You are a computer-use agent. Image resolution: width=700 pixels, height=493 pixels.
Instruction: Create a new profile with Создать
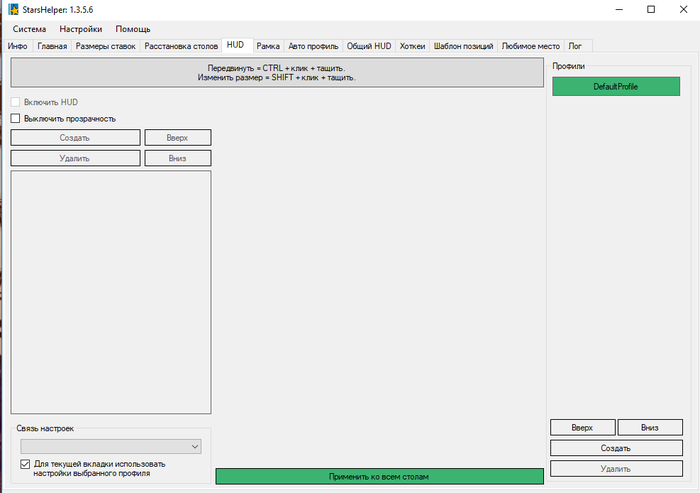click(616, 448)
